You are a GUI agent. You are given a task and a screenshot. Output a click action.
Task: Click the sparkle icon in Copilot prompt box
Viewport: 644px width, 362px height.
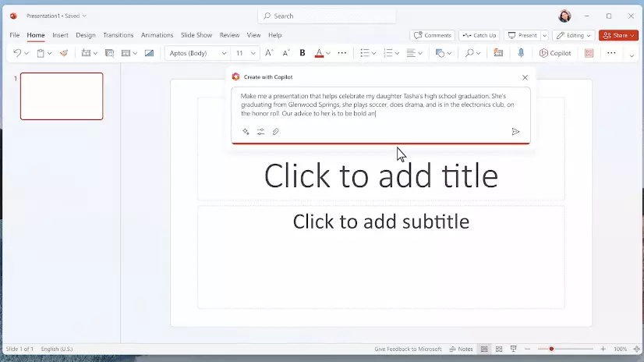point(246,132)
